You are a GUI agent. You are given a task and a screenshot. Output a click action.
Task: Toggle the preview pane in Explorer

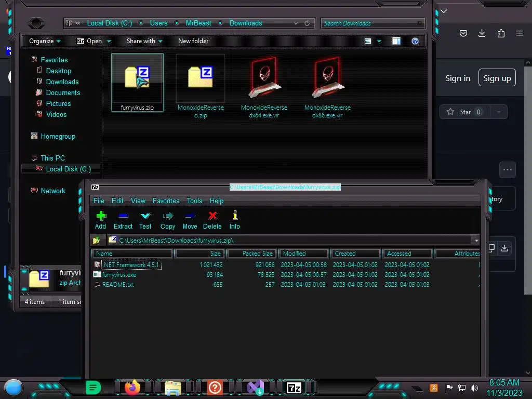click(x=396, y=41)
